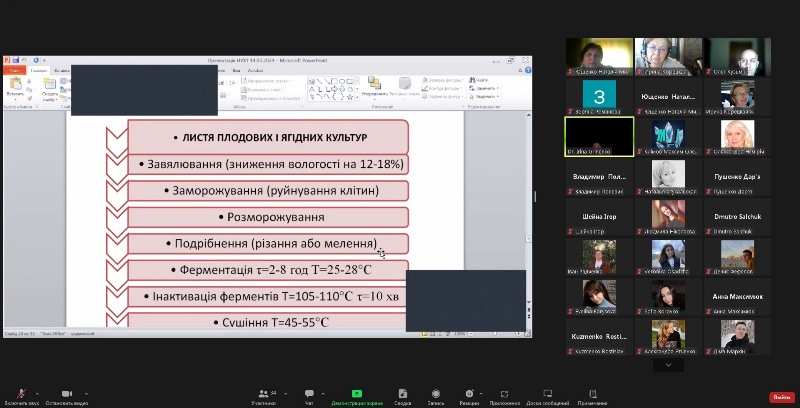Expand shapes gallery more arrow
The height and width of the screenshot is (408, 800).
[358, 97]
